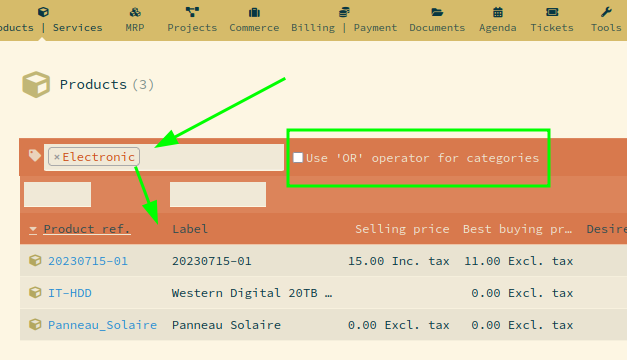Screen dimensions: 627x360
Task: Click the cube icon beside IT-HDD
Action: point(35,292)
